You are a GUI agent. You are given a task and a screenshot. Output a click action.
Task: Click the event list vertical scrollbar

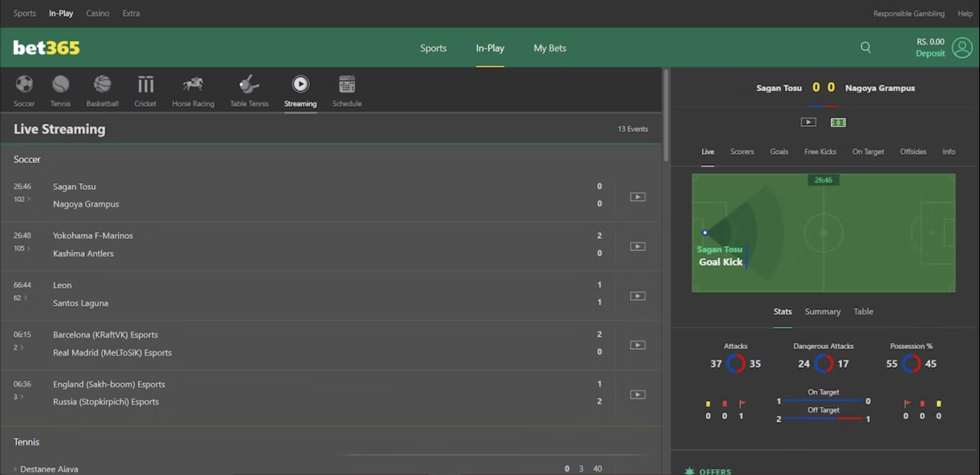(x=666, y=115)
